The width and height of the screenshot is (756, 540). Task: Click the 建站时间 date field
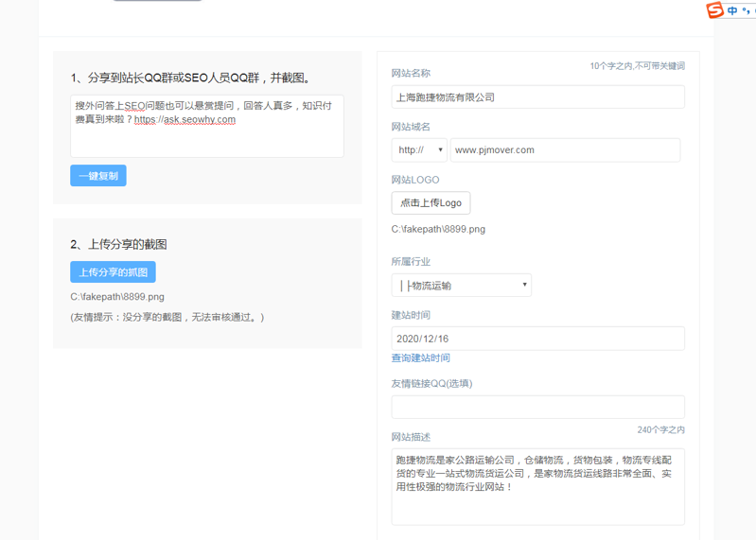(537, 339)
